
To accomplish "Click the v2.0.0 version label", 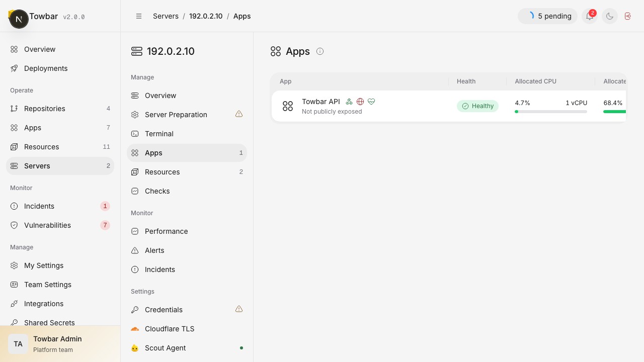I will pos(74,17).
